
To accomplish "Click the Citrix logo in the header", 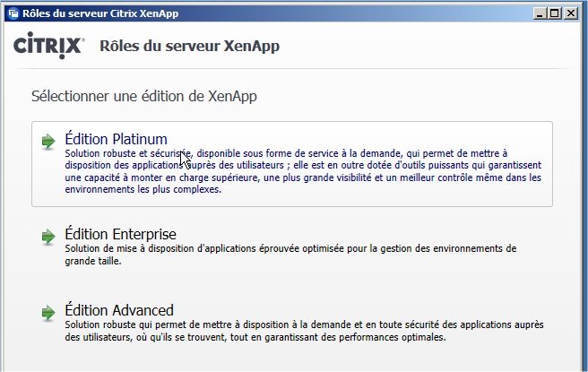I will (x=49, y=46).
